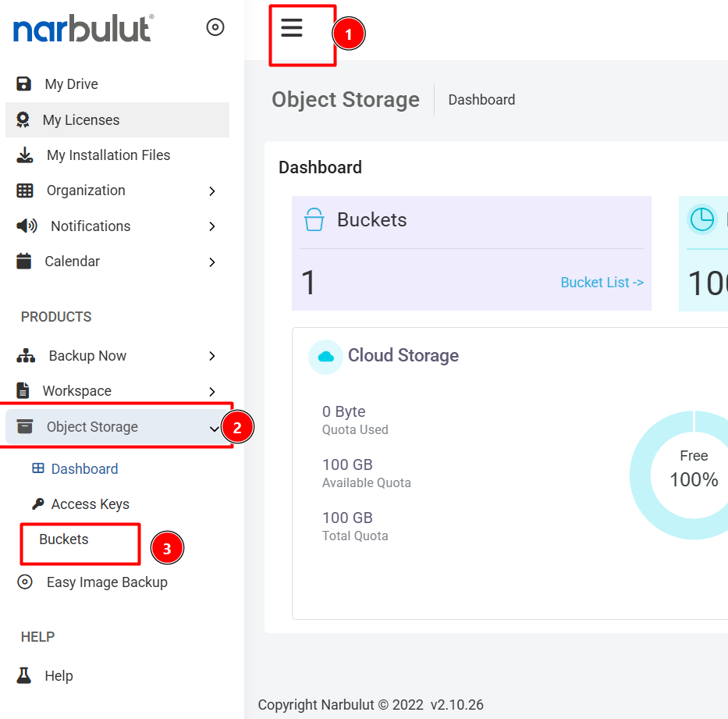This screenshot has width=728, height=719.
Task: Click the narbulut logo
Action: (x=83, y=28)
